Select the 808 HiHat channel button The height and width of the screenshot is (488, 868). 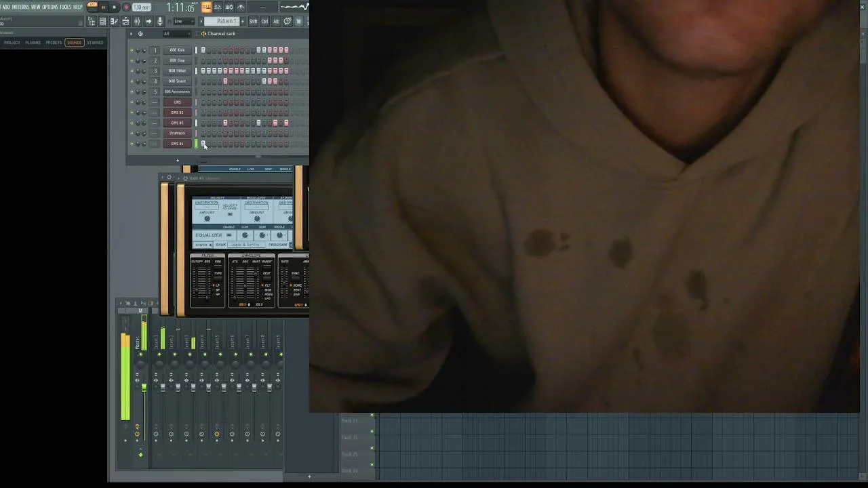177,70
